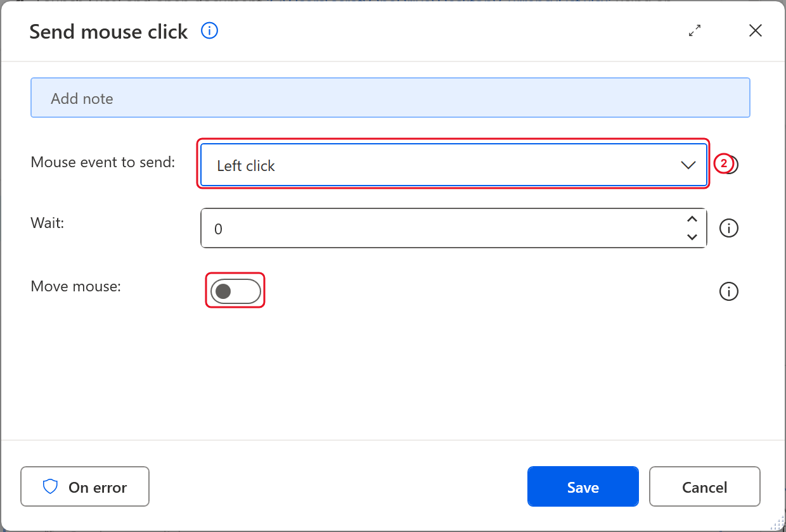This screenshot has height=532, width=786.
Task: Show info for the Move mouse setting
Action: (x=729, y=291)
